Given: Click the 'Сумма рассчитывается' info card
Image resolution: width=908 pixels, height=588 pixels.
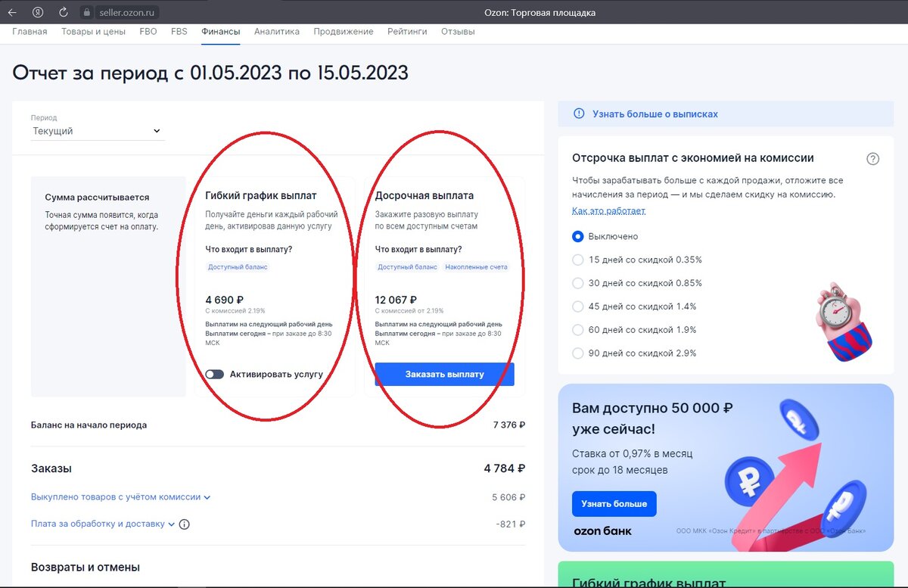Looking at the screenshot, I should pyautogui.click(x=108, y=287).
